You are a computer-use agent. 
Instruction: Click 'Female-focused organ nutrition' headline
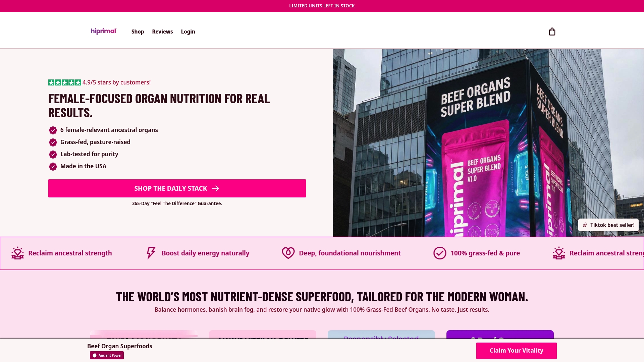[159, 106]
